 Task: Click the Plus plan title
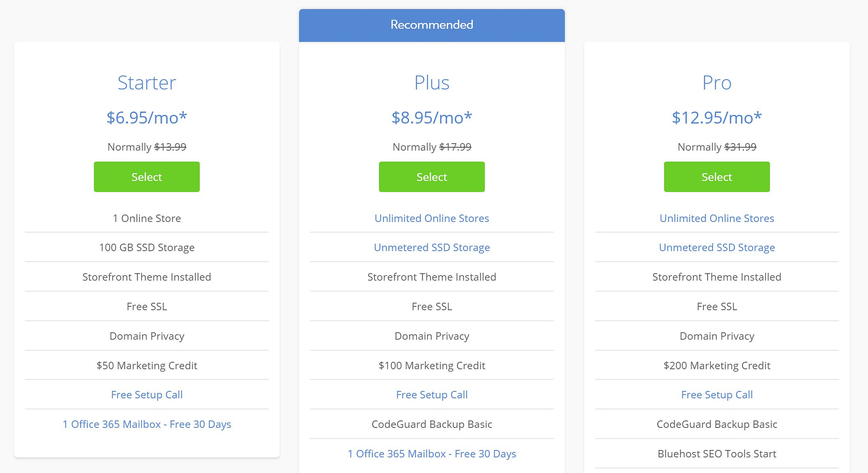pyautogui.click(x=431, y=82)
